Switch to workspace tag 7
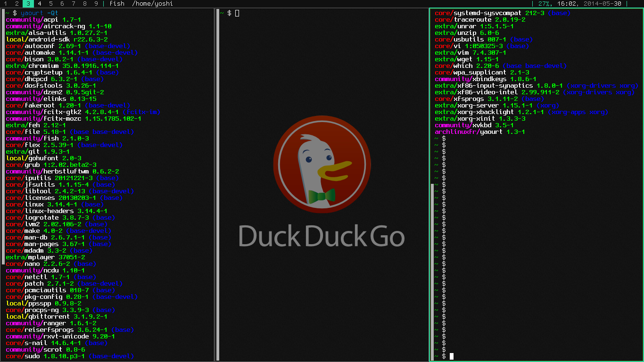This screenshot has width=644, height=362. tap(74, 4)
